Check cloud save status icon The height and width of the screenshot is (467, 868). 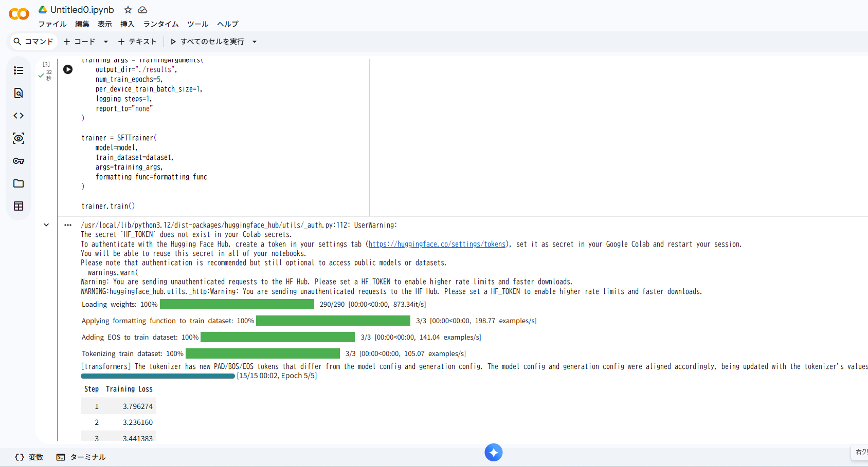click(143, 10)
